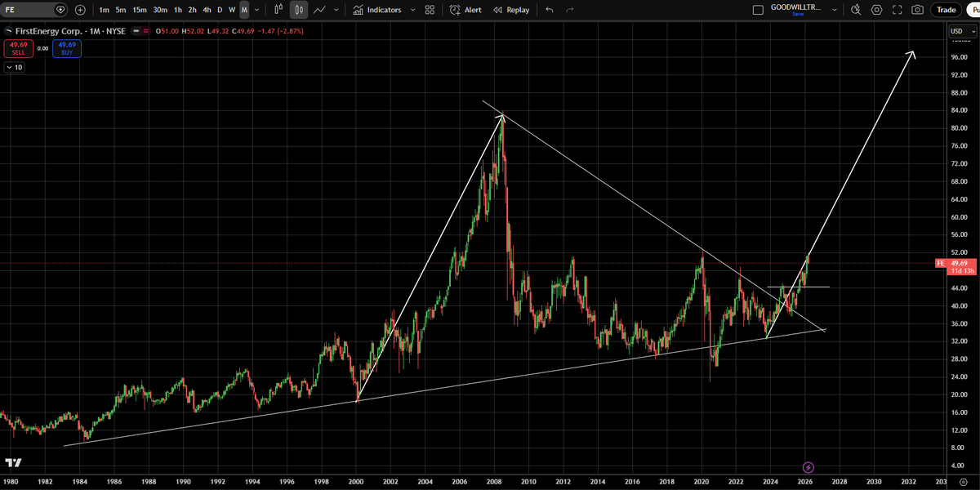Screen dimensions: 980x490
Task: Select the 30m timeframe
Action: click(x=160, y=10)
